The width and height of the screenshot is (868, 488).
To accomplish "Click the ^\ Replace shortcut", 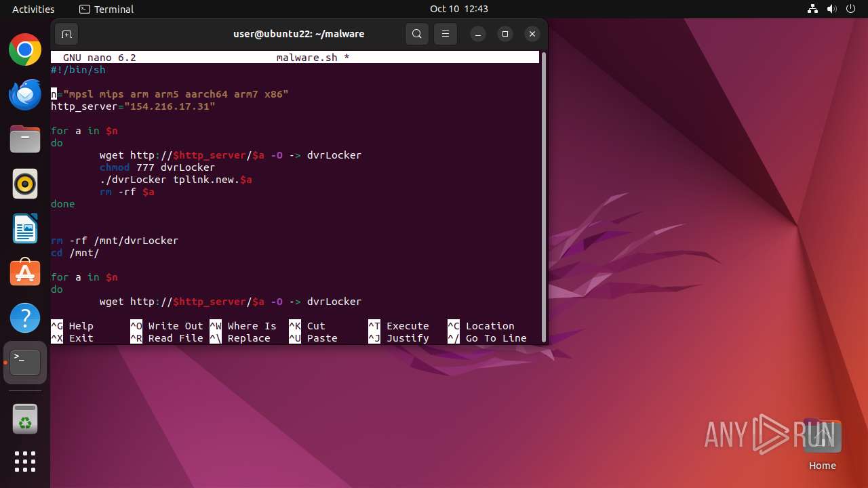I will (240, 338).
